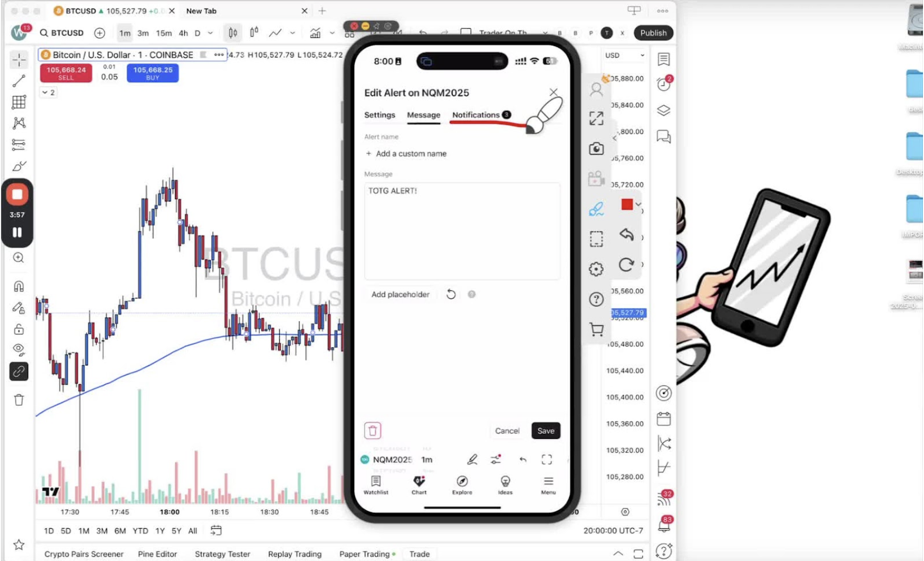Switch to the Settings tab

(x=379, y=115)
